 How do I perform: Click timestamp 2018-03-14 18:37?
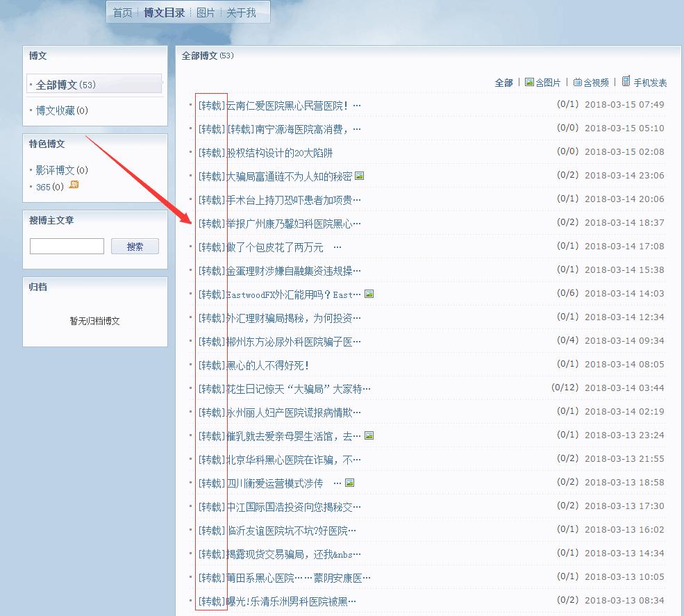pos(624,222)
